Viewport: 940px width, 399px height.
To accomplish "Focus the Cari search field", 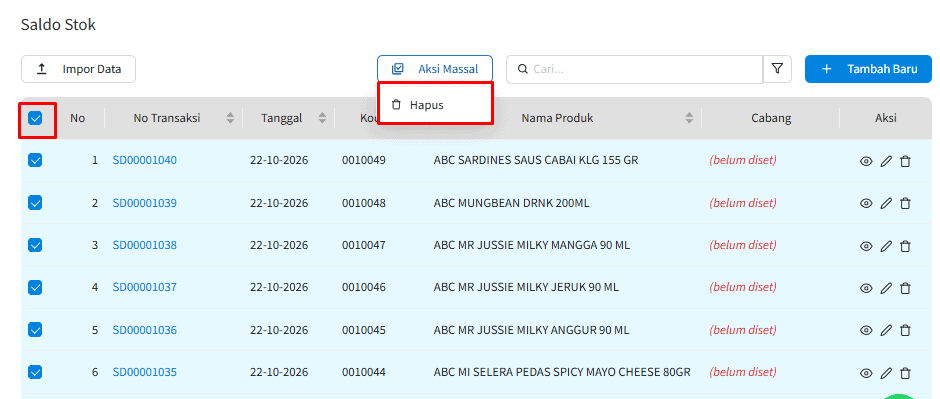I will pyautogui.click(x=634, y=69).
